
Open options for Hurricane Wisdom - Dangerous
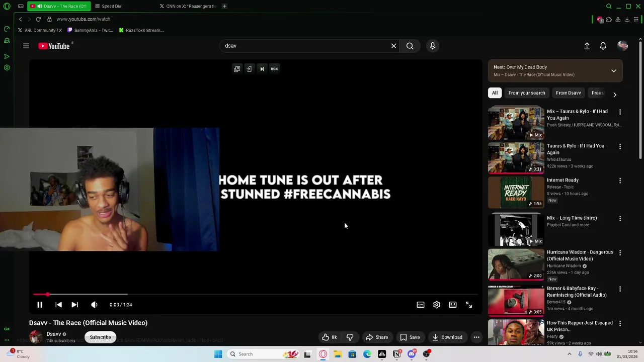click(x=620, y=253)
